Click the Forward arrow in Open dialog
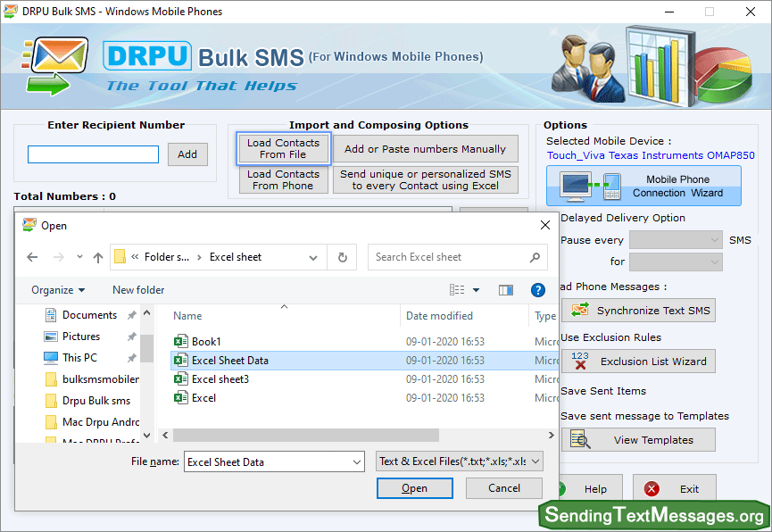 [59, 257]
